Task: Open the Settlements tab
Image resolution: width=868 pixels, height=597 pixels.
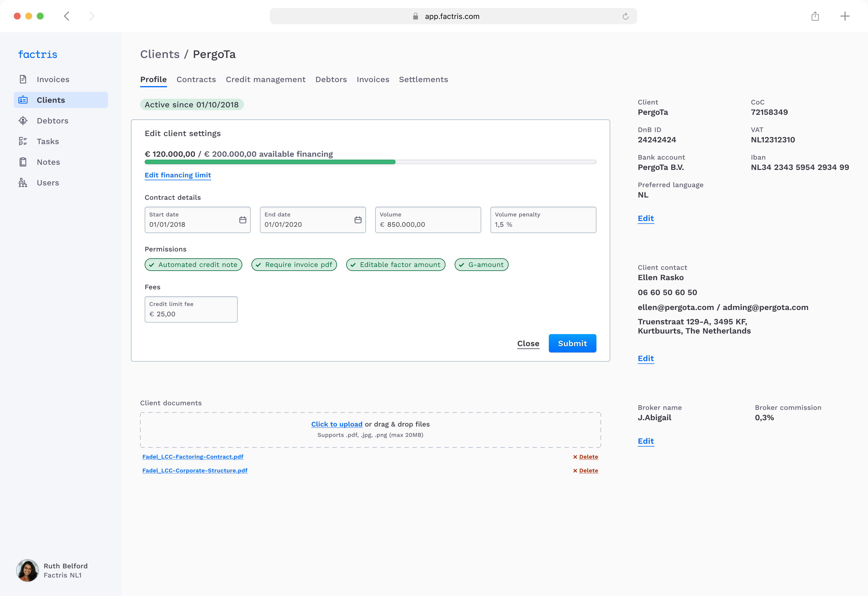Action: click(423, 79)
